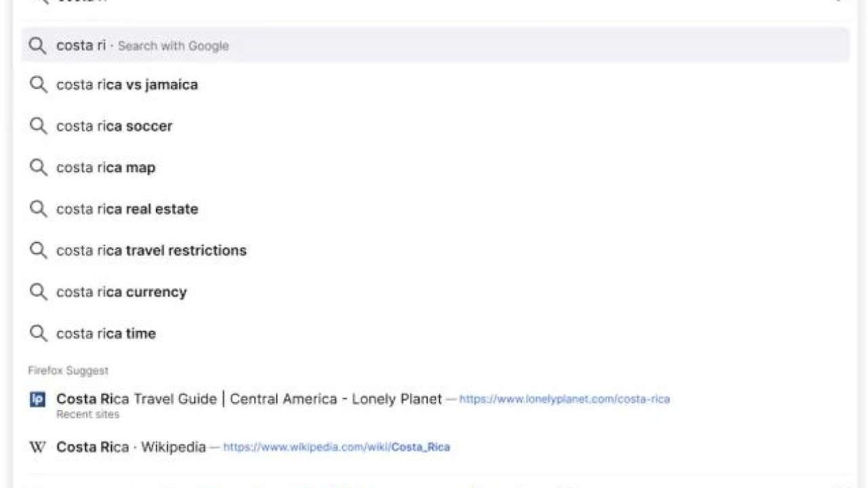The width and height of the screenshot is (868, 488).
Task: Open Costa Rica Travel Guide Lonely Planet result
Action: (x=249, y=399)
